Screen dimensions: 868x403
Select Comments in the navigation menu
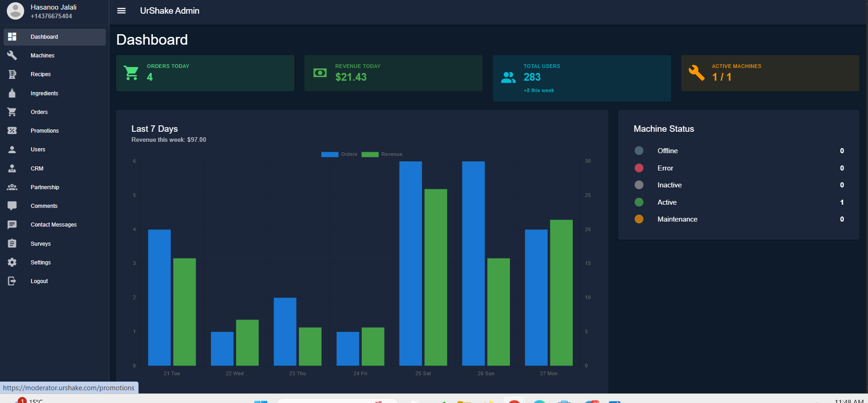(x=44, y=206)
